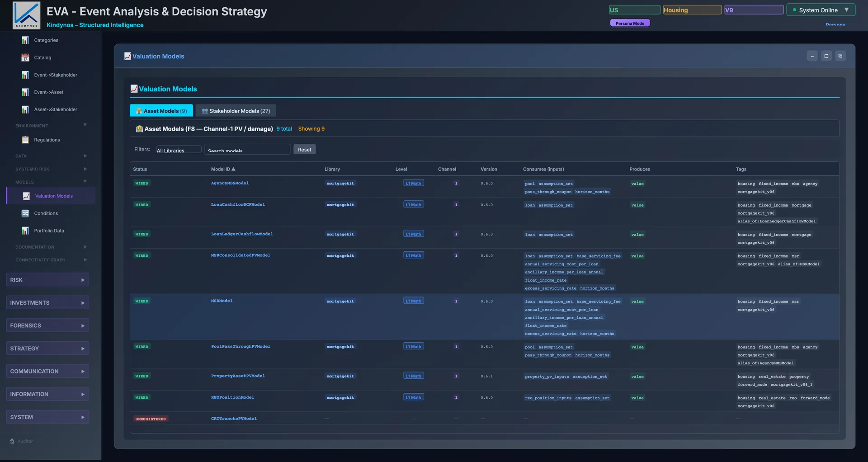The width and height of the screenshot is (868, 462).
Task: Open Categories in the sidebar
Action: [x=46, y=40]
